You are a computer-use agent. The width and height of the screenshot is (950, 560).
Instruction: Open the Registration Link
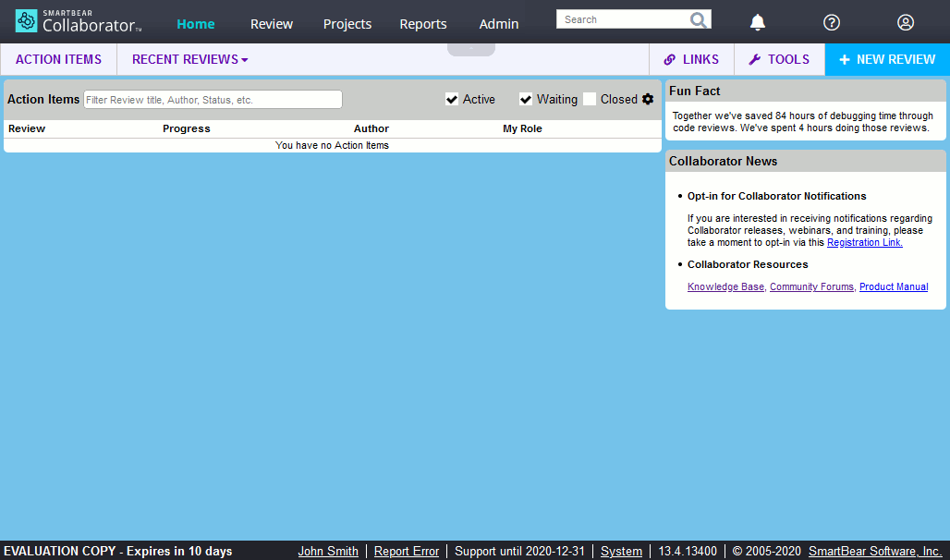[863, 242]
